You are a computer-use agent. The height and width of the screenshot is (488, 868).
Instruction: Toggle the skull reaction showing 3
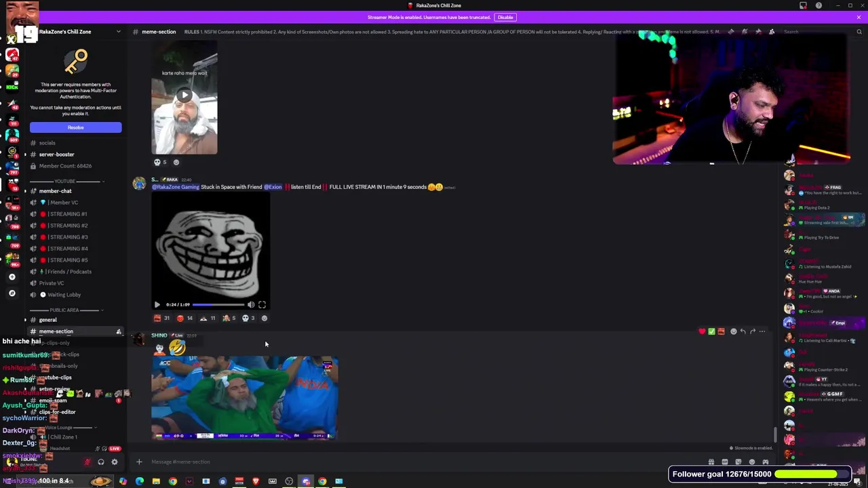[248, 318]
